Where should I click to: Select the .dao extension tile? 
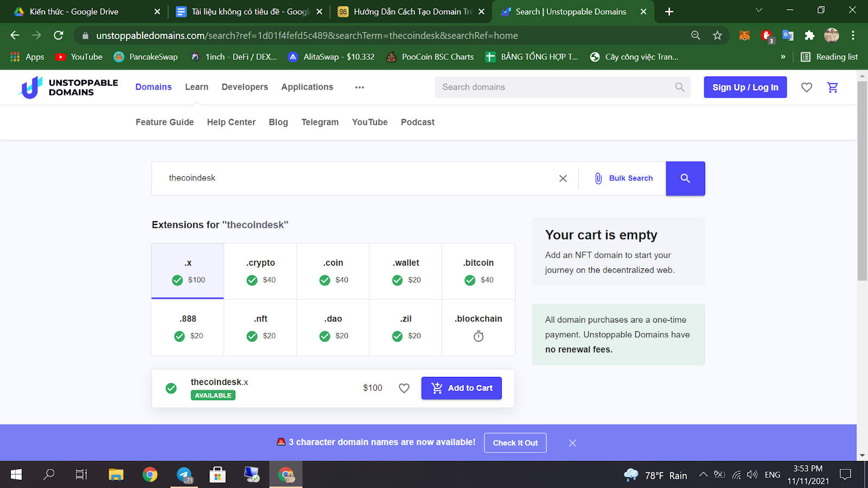[x=333, y=328]
